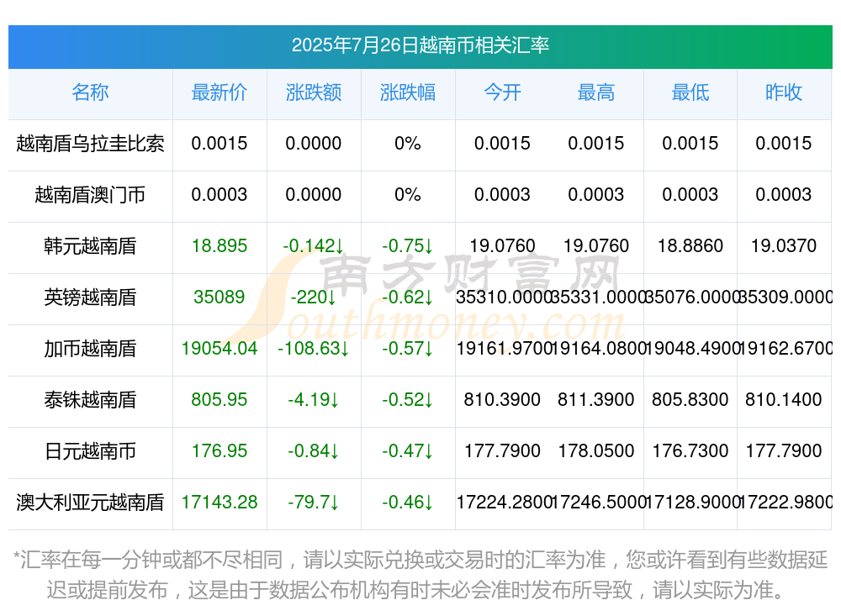Screen dimensions: 841x616
Task: Click low value 176.7300
Action: [x=690, y=451]
